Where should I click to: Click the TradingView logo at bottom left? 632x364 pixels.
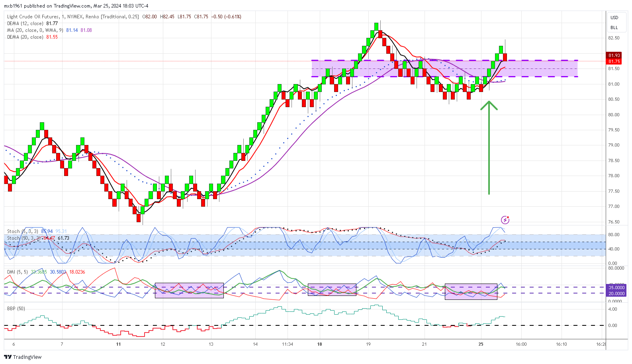23,357
